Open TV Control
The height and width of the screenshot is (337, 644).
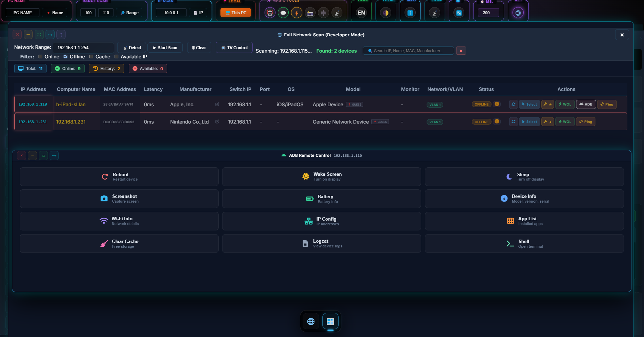(234, 48)
